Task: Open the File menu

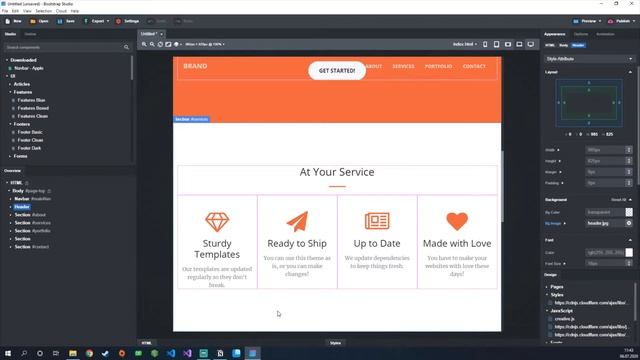Action: pyautogui.click(x=5, y=11)
